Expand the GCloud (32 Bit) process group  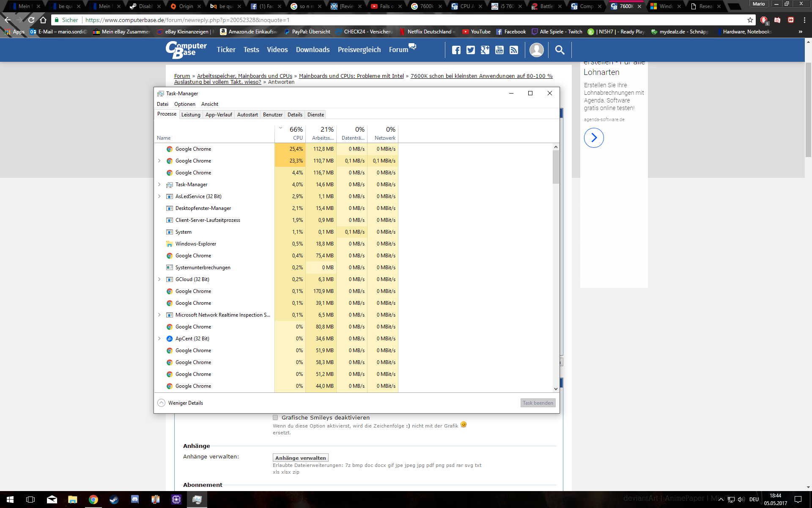[x=159, y=279]
